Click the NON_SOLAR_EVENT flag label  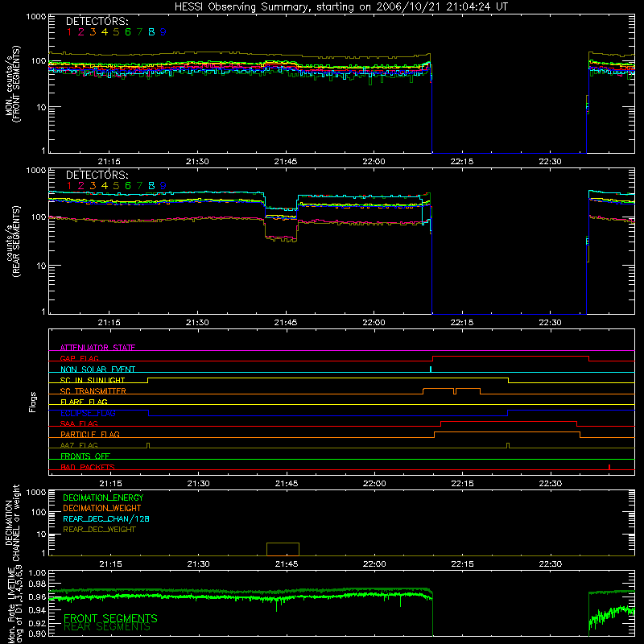click(97, 369)
